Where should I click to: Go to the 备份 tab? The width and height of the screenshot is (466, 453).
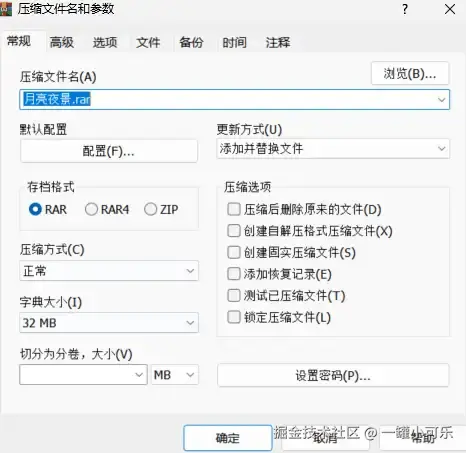click(x=191, y=42)
